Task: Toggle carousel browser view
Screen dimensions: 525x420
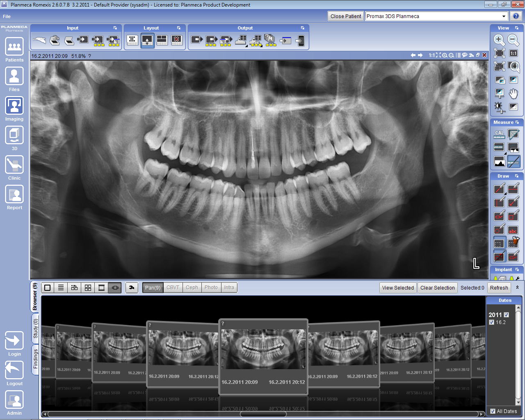Action: (115, 288)
